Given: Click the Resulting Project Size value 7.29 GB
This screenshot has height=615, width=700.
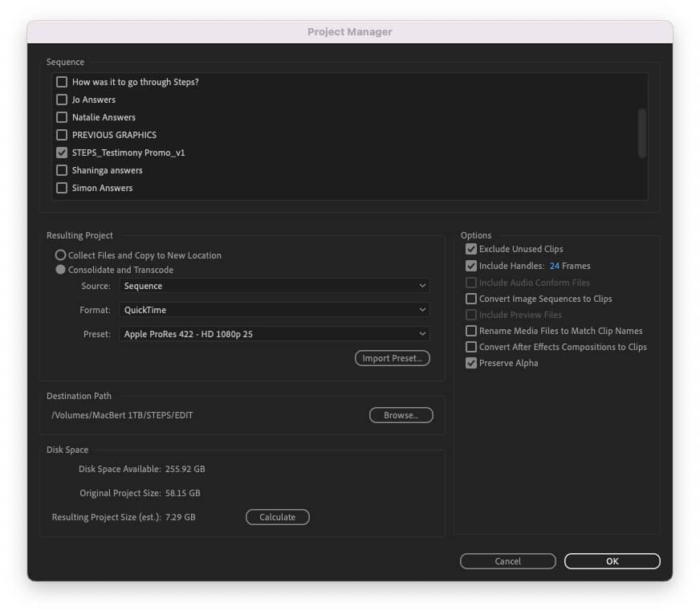Looking at the screenshot, I should coord(181,517).
